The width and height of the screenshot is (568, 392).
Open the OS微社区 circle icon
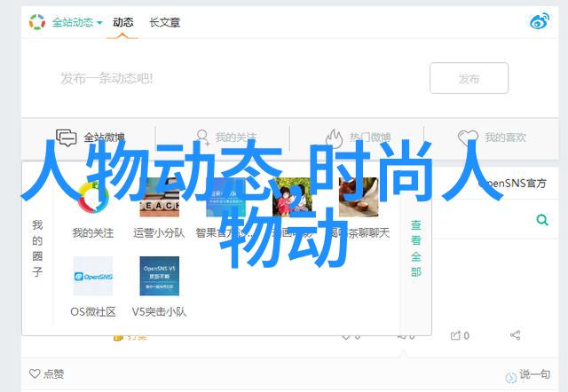click(x=92, y=276)
